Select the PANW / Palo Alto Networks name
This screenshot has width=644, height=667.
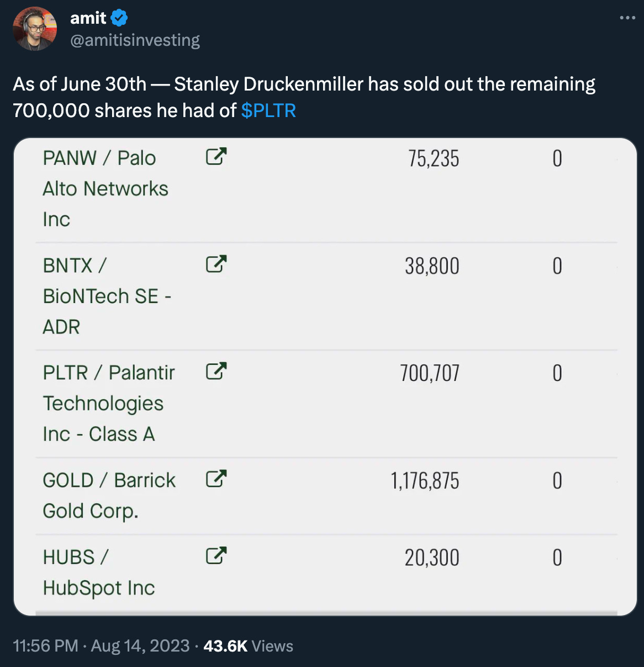[105, 189]
